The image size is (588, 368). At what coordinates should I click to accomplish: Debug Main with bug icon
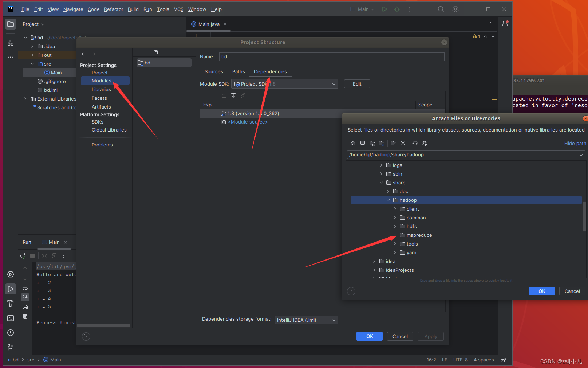point(397,9)
